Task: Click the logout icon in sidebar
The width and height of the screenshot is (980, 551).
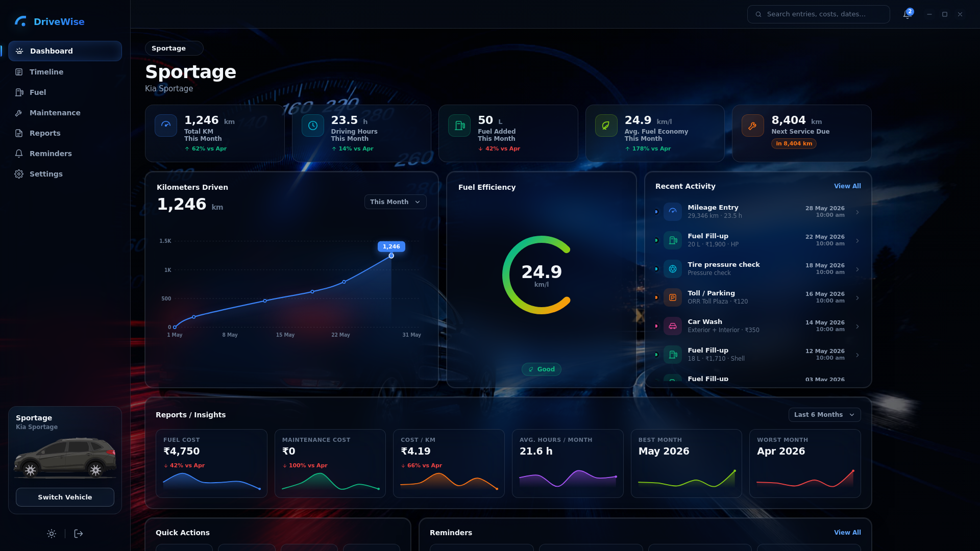Action: point(79,534)
